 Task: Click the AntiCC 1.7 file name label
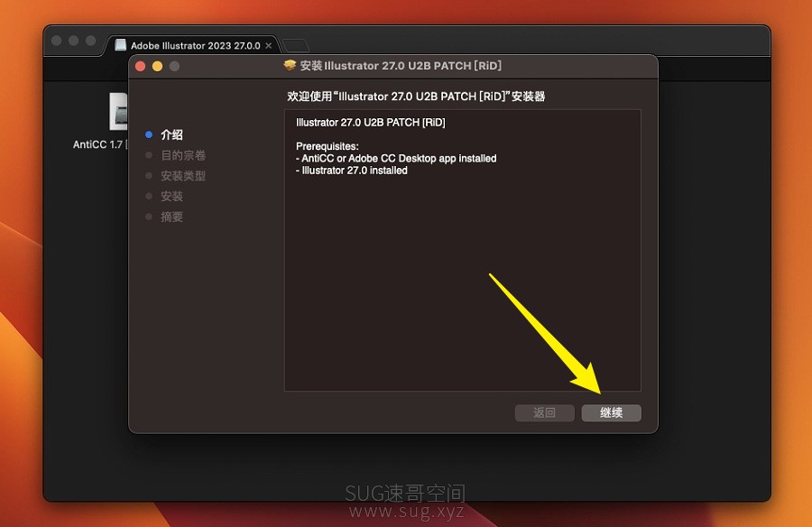[x=100, y=144]
